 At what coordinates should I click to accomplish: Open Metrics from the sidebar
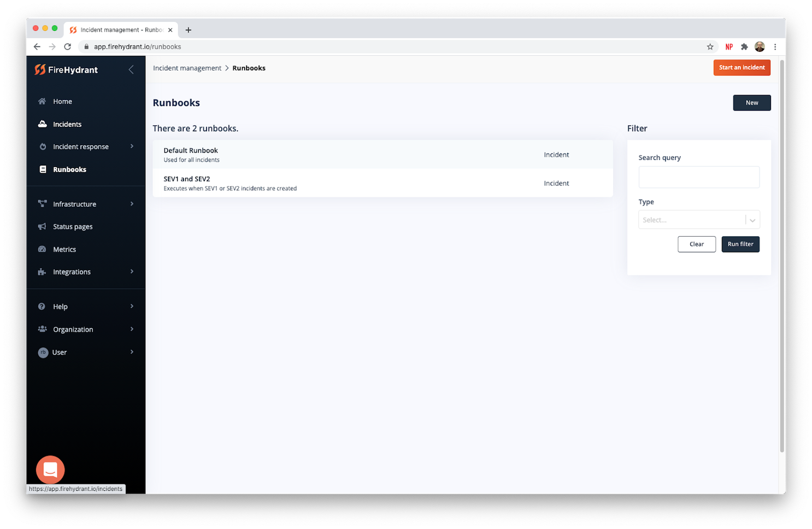point(64,249)
